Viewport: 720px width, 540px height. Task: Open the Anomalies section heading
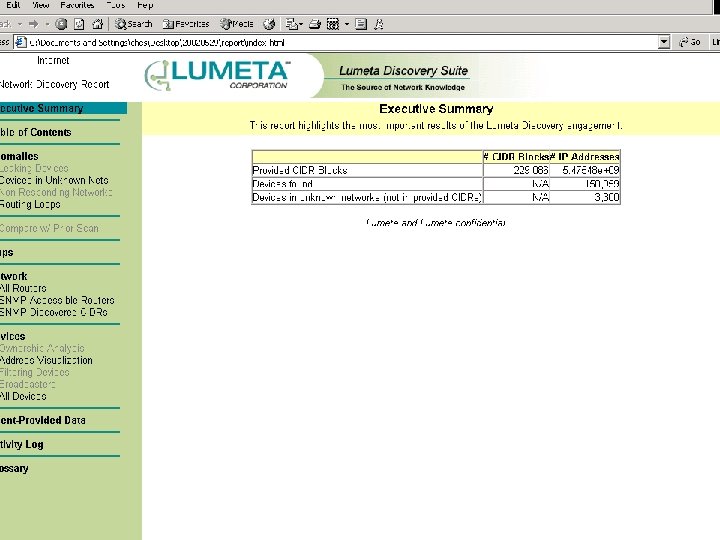pyautogui.click(x=19, y=156)
